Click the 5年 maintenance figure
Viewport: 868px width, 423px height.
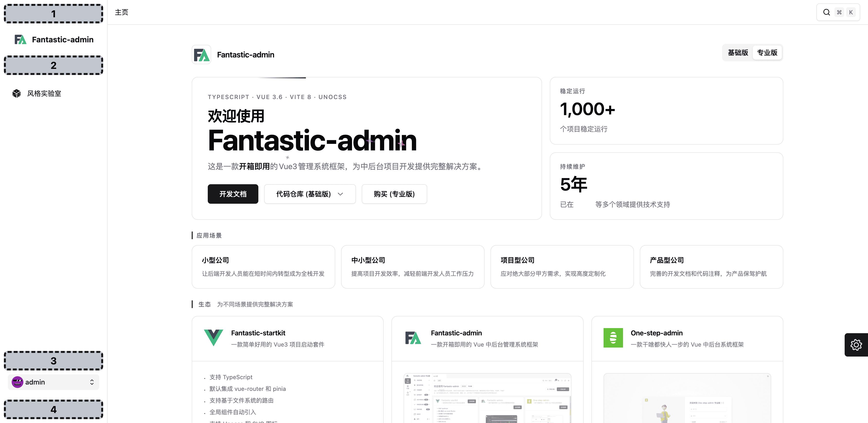(x=573, y=184)
